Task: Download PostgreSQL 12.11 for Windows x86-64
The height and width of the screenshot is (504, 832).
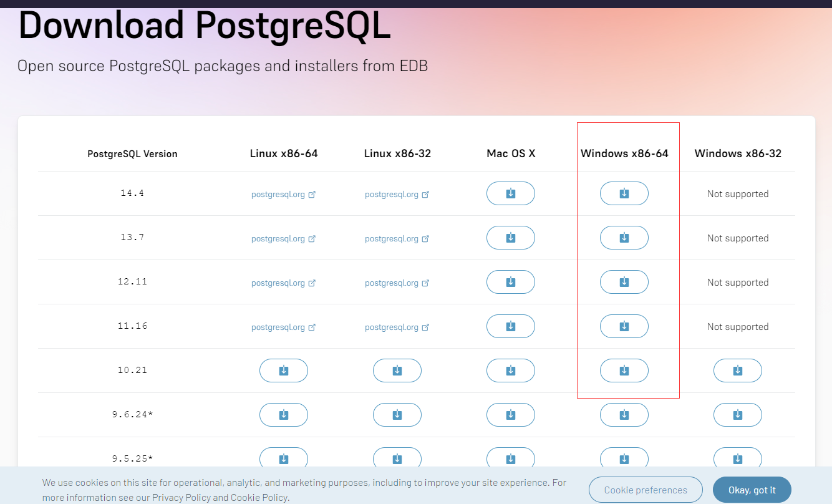Action: (624, 282)
